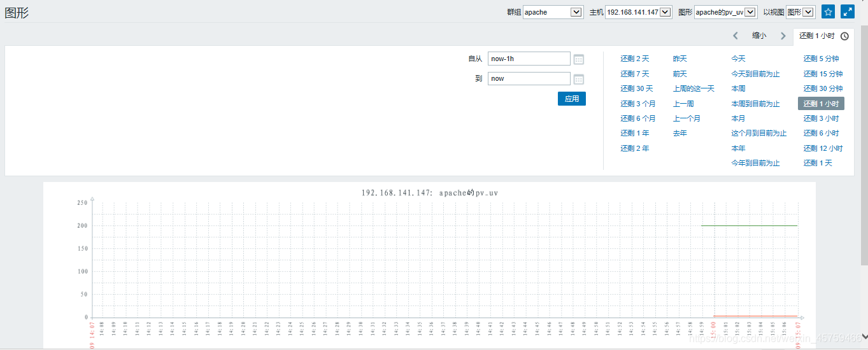This screenshot has width=868, height=350.
Task: Pick the 本周 time range
Action: pyautogui.click(x=738, y=88)
